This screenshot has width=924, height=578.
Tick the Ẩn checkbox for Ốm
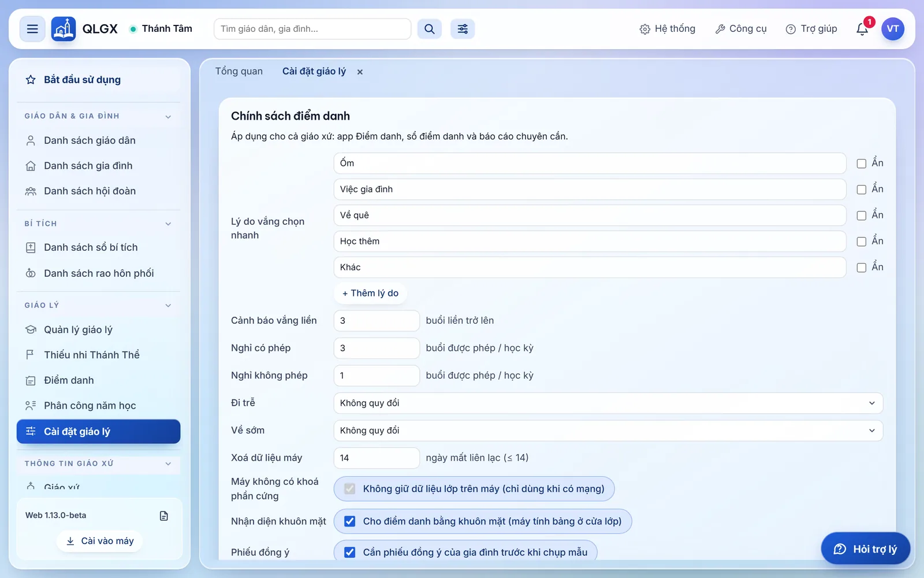click(x=861, y=164)
